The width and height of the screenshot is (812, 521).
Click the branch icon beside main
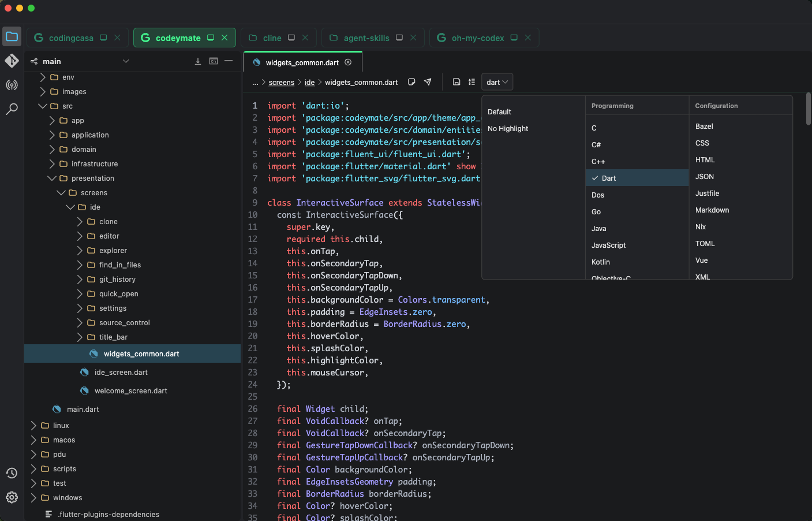coord(34,61)
